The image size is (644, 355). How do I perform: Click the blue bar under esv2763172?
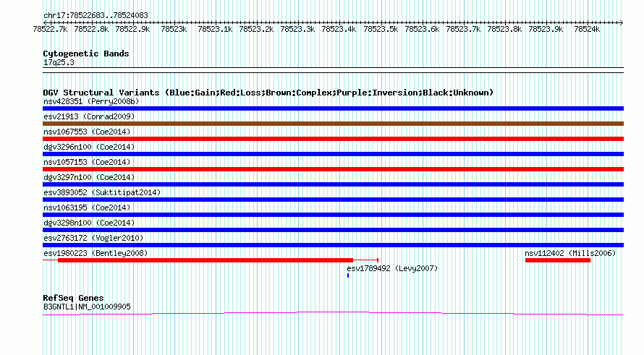click(x=333, y=245)
